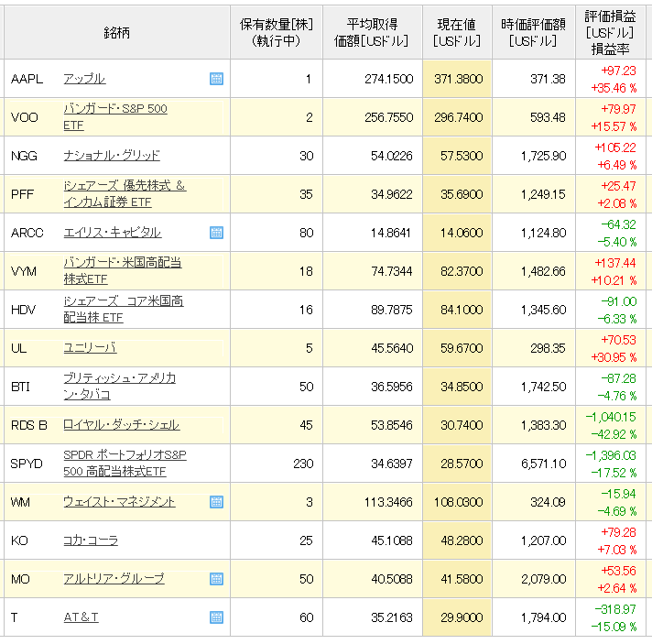Image resolution: width=652 pixels, height=644 pixels.
Task: Select the VOO ticker symbol
Action: click(25, 117)
